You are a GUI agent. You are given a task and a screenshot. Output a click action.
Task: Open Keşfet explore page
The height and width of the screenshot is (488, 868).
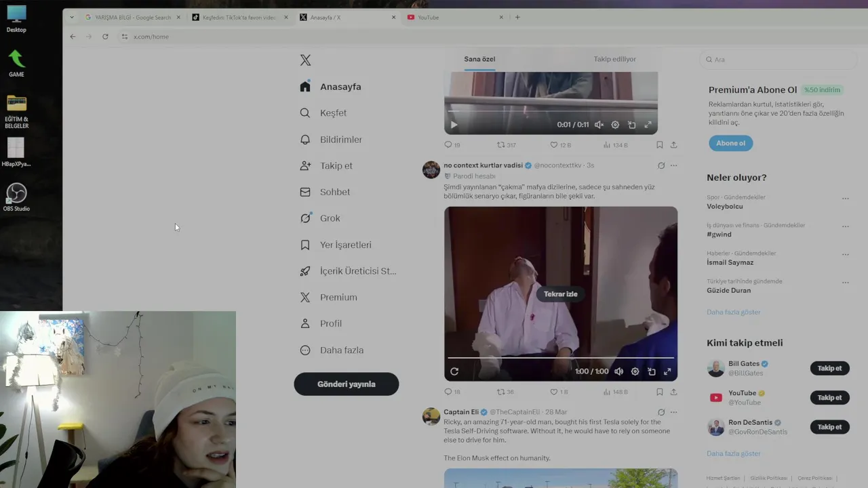323,113
